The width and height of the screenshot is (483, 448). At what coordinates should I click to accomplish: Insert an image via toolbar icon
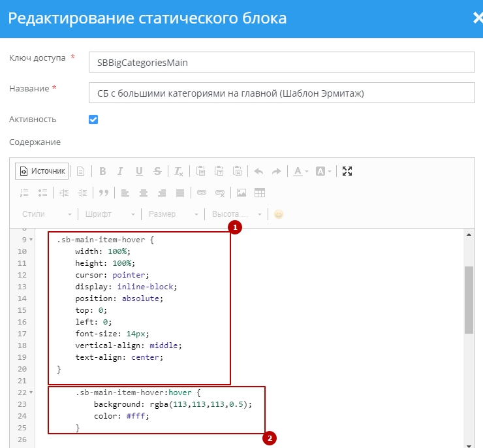[241, 193]
